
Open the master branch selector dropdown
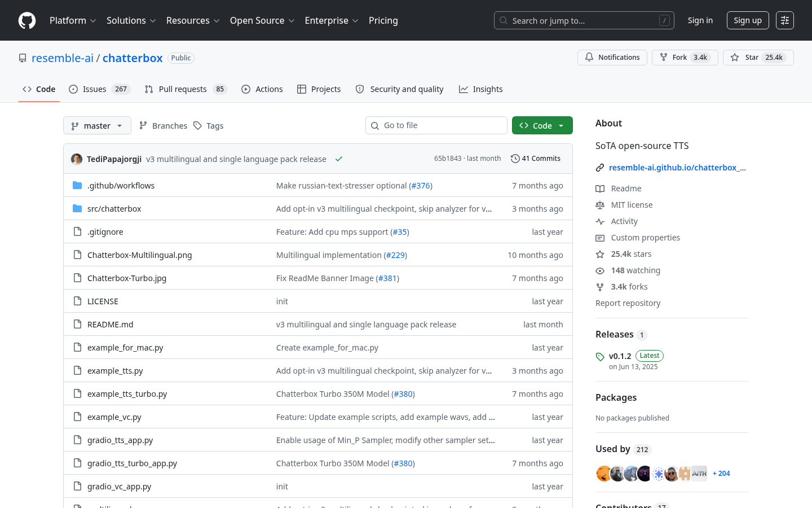coord(97,125)
